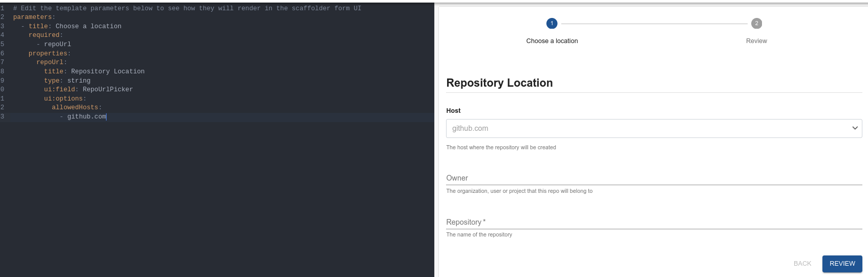The height and width of the screenshot is (277, 868).
Task: Focus the Owner input field
Action: tap(653, 178)
